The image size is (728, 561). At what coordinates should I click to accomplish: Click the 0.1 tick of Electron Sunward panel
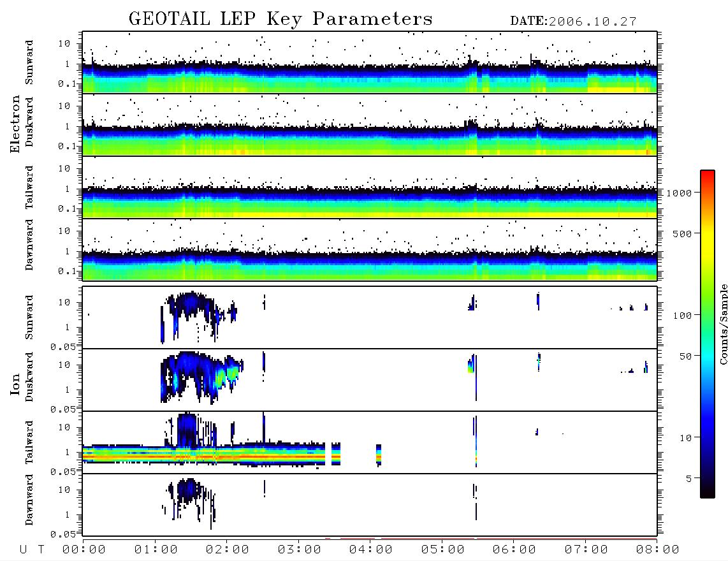(x=68, y=84)
